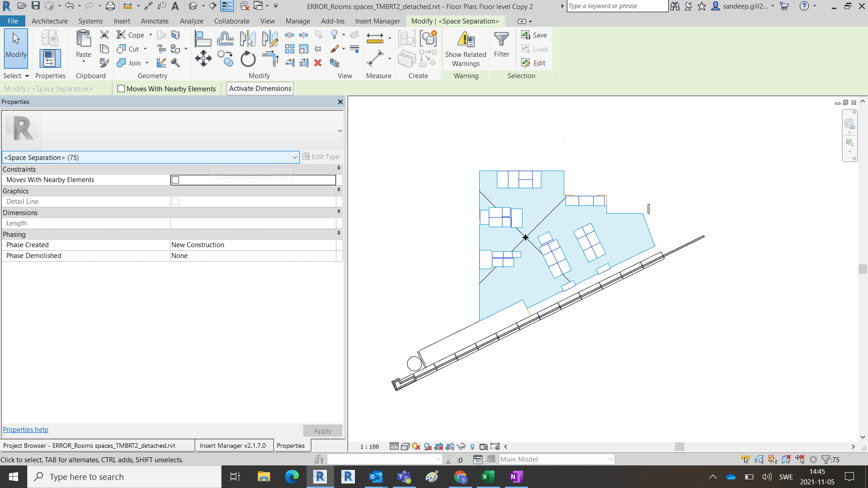The image size is (868, 488).
Task: Click the Detail Line checkbox
Action: coord(175,202)
